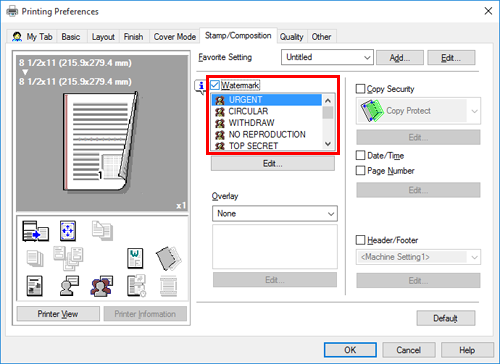Click the red group account icon
Screen dimensions: 500x364
pyautogui.click(x=102, y=286)
